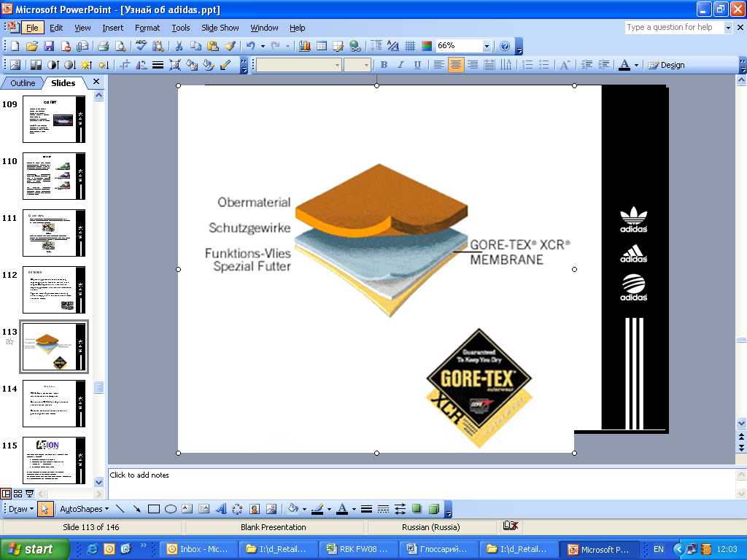The height and width of the screenshot is (560, 747).
Task: Toggle bold formatting
Action: 384,65
